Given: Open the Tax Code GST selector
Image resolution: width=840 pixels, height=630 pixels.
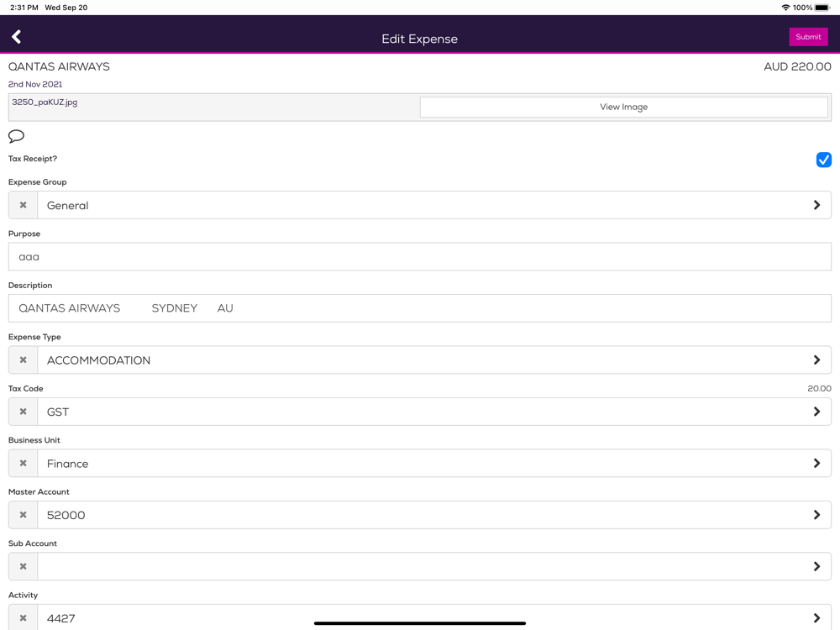Looking at the screenshot, I should (x=434, y=412).
